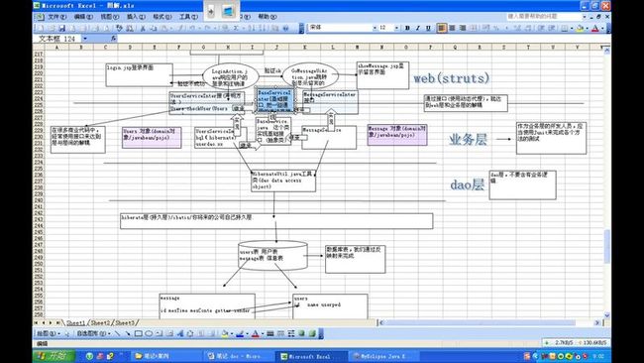Switch to the Sheet1 tab
Viewport: 644px width, 363px height.
(x=76, y=323)
